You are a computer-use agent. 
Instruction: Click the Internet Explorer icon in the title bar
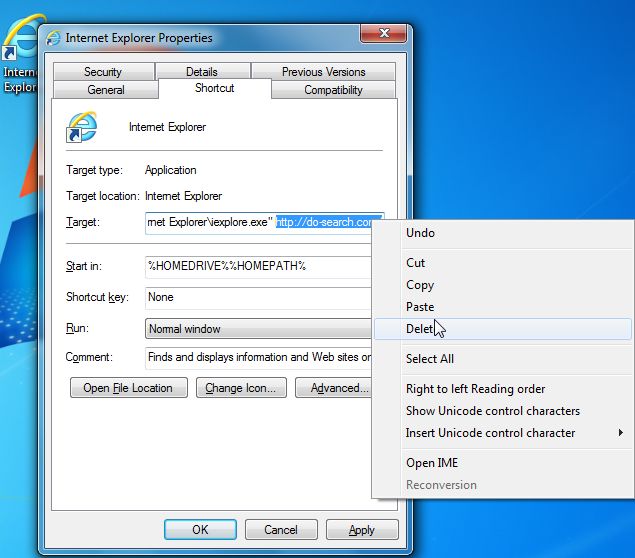click(x=53, y=38)
